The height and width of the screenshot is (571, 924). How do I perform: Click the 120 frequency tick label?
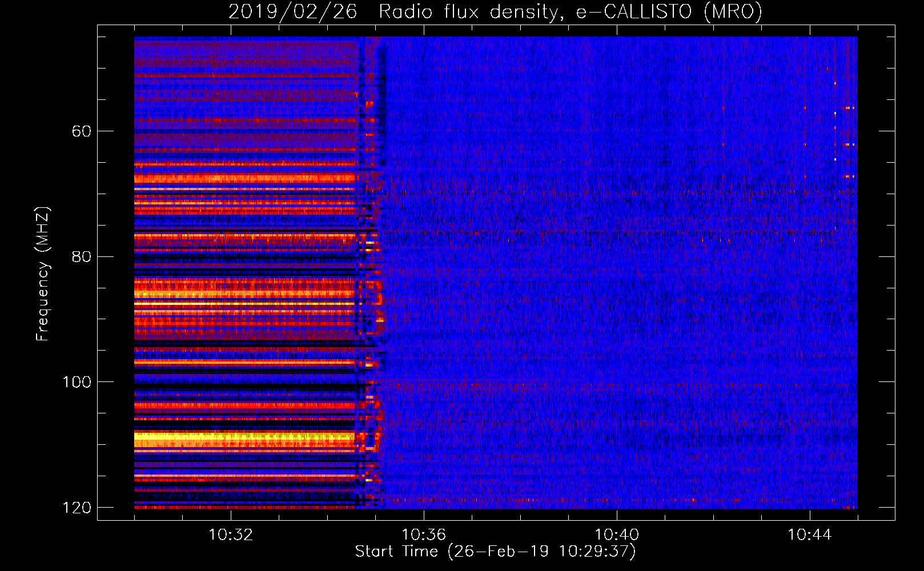pyautogui.click(x=77, y=508)
